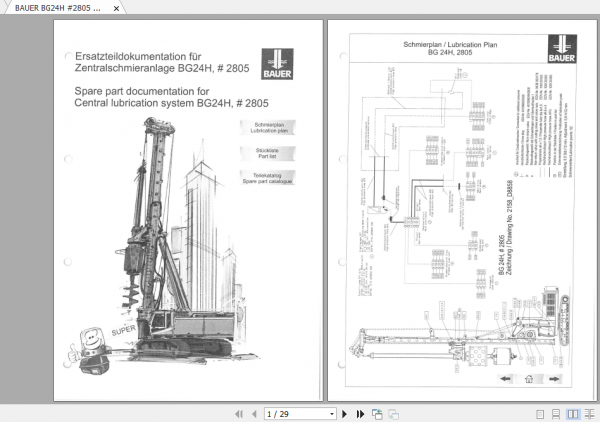Click the BAUER logo on the lubrication plan page

tap(562, 49)
